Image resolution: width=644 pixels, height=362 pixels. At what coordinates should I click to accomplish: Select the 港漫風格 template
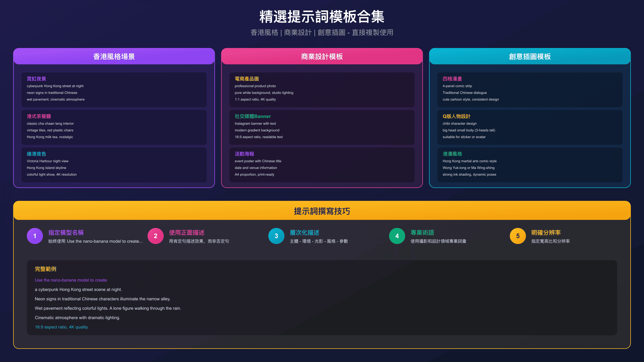452,154
